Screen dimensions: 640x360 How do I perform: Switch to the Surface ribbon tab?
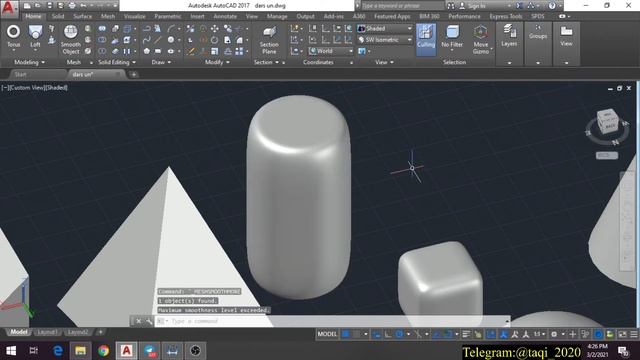(x=82, y=16)
